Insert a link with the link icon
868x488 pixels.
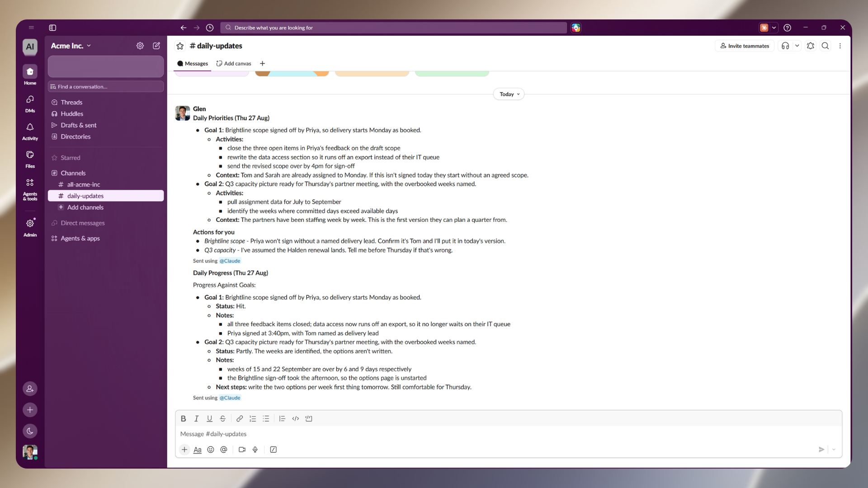click(240, 418)
